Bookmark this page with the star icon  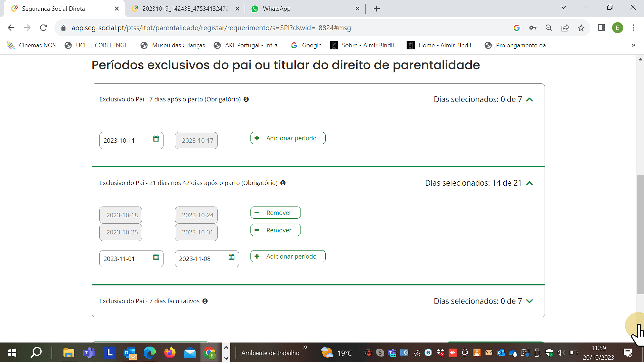tap(581, 28)
